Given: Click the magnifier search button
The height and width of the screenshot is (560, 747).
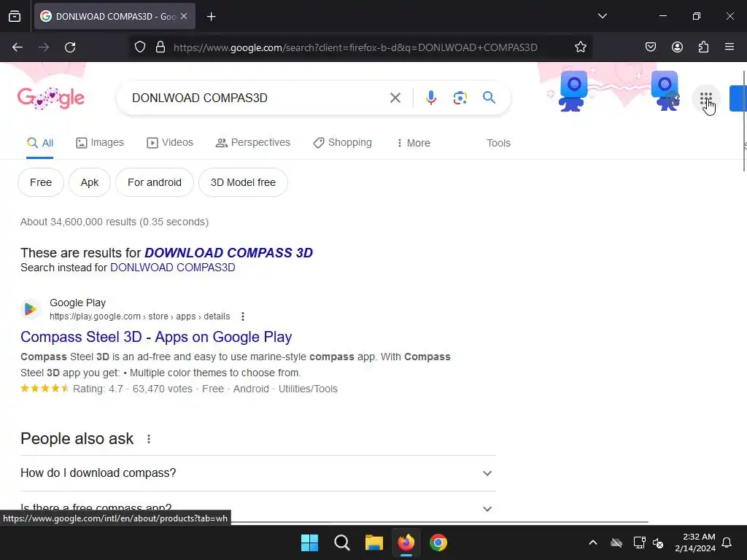Looking at the screenshot, I should pyautogui.click(x=489, y=98).
